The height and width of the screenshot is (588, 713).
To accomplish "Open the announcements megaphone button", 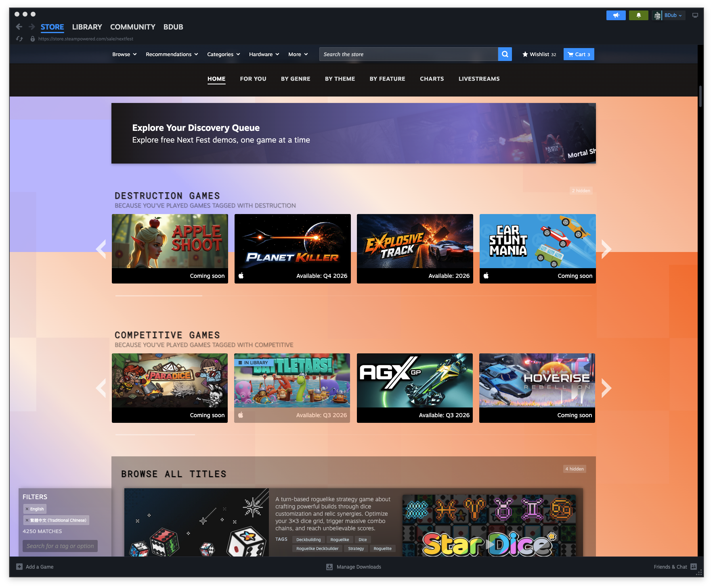I will coord(616,15).
